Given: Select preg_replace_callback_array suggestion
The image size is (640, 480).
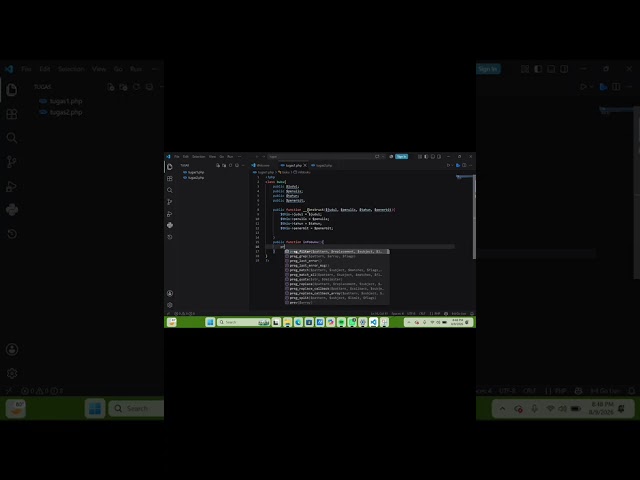Looking at the screenshot, I should coord(337,293).
